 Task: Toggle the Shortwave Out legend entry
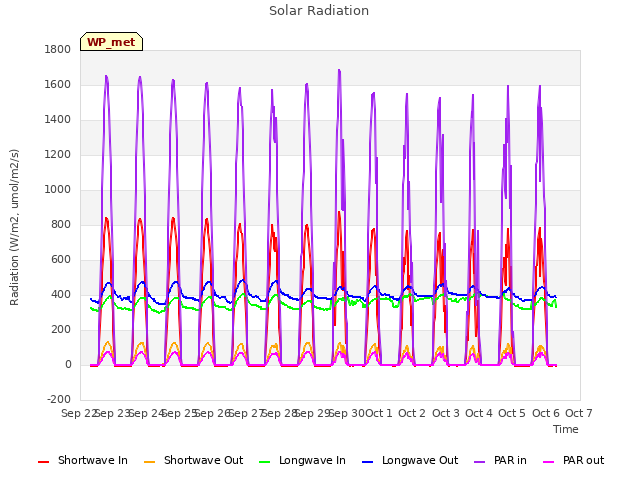(193, 460)
